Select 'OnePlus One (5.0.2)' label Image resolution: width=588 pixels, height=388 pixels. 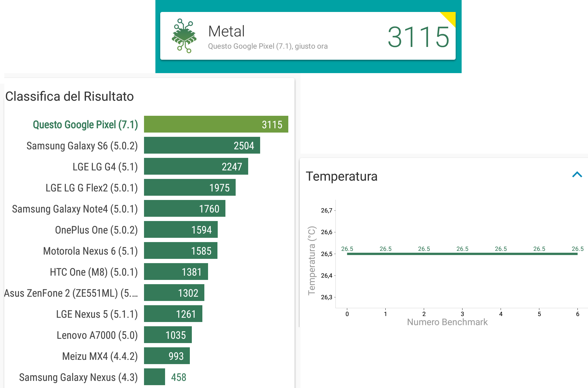pos(96,230)
